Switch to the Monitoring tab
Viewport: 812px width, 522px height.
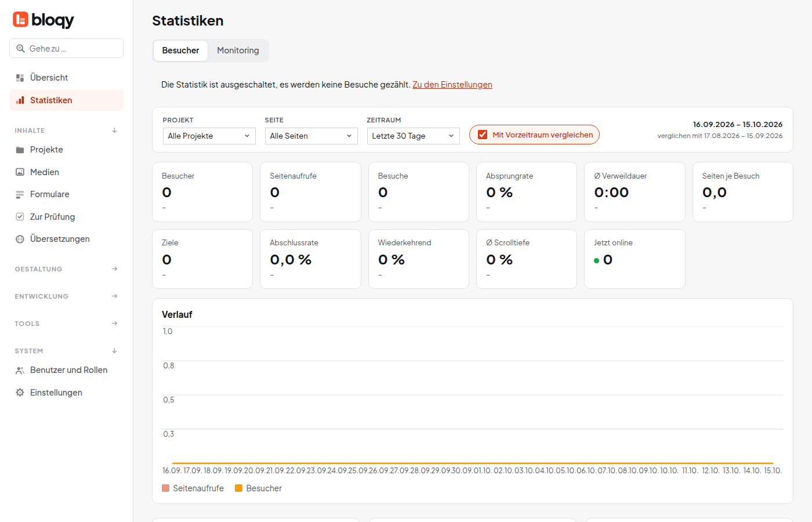coord(238,50)
